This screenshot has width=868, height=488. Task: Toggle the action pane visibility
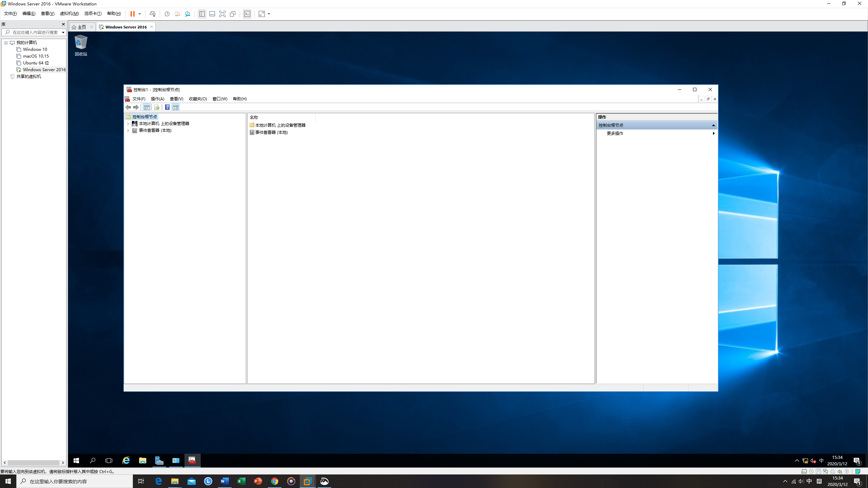coord(176,107)
